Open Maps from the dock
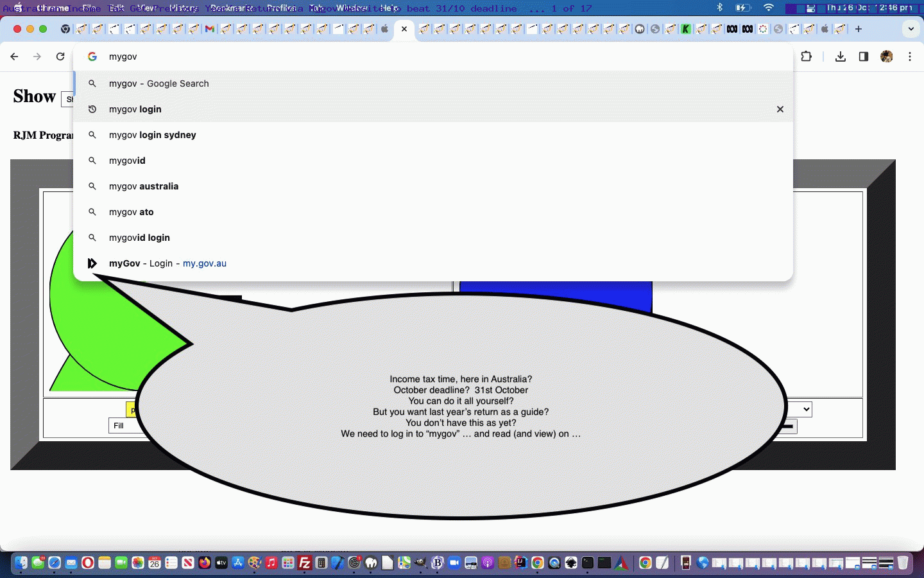 (x=404, y=563)
